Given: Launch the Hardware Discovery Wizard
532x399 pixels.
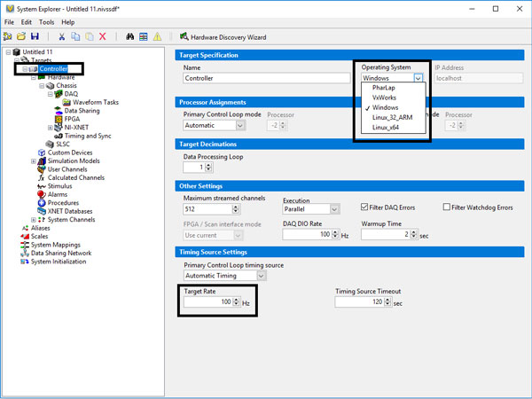Looking at the screenshot, I should (x=222, y=36).
